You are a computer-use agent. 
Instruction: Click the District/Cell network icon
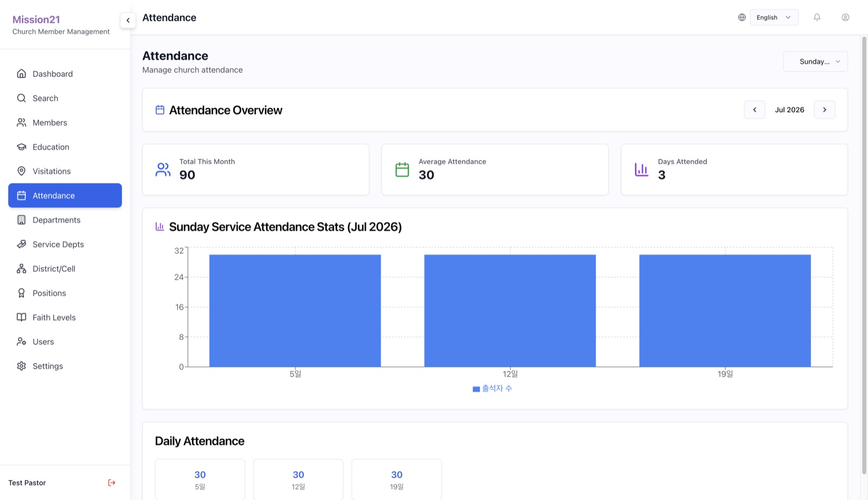(x=21, y=269)
